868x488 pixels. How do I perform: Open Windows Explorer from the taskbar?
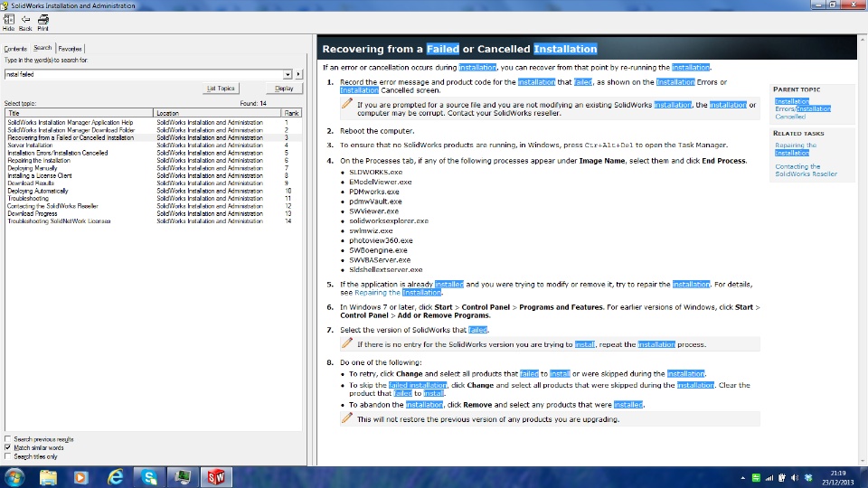[x=48, y=477]
